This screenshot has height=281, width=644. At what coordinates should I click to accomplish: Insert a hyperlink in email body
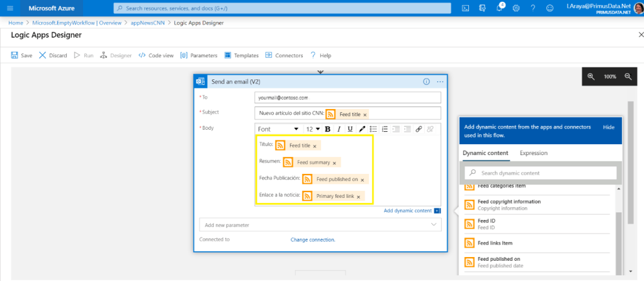click(419, 129)
